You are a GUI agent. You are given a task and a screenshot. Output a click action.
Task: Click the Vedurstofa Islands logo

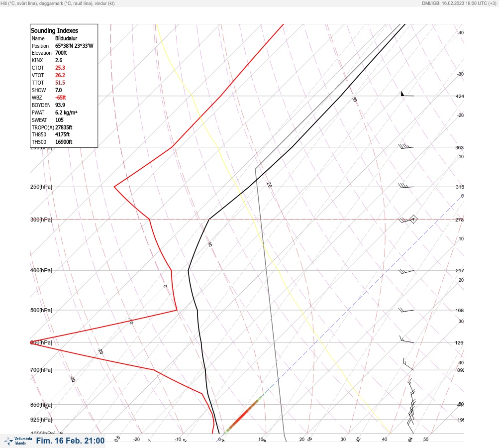(18, 441)
